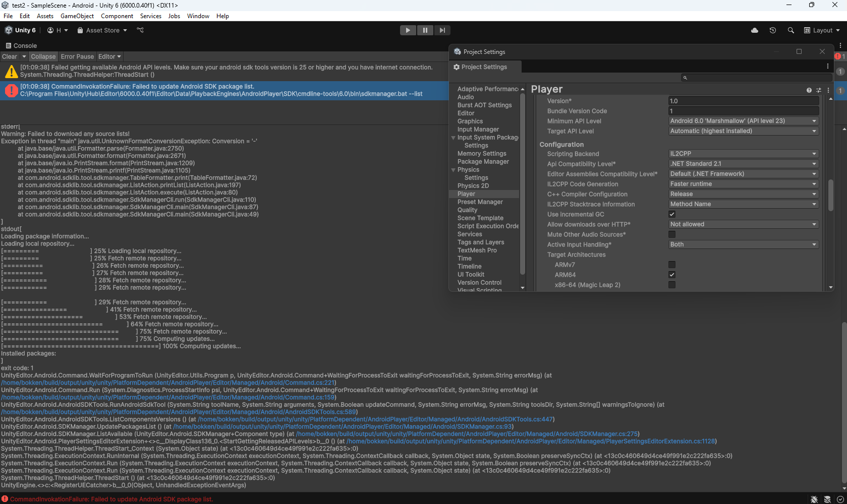Select Input Manager settings category

(x=478, y=130)
